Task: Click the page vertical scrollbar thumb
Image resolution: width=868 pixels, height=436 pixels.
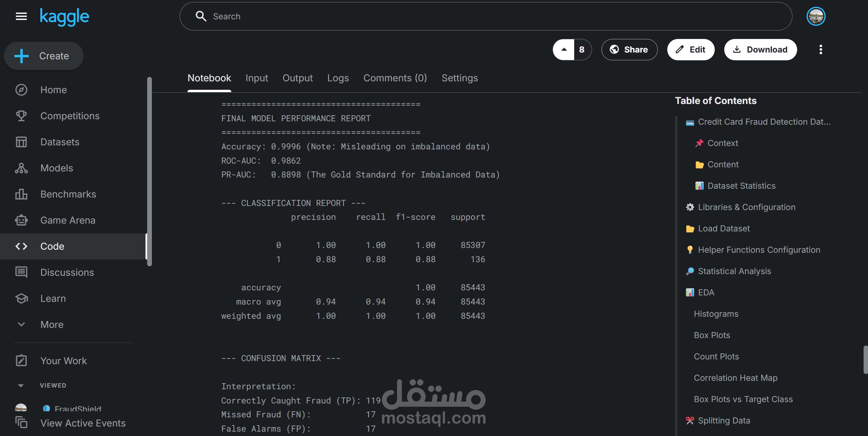Action: [865, 359]
